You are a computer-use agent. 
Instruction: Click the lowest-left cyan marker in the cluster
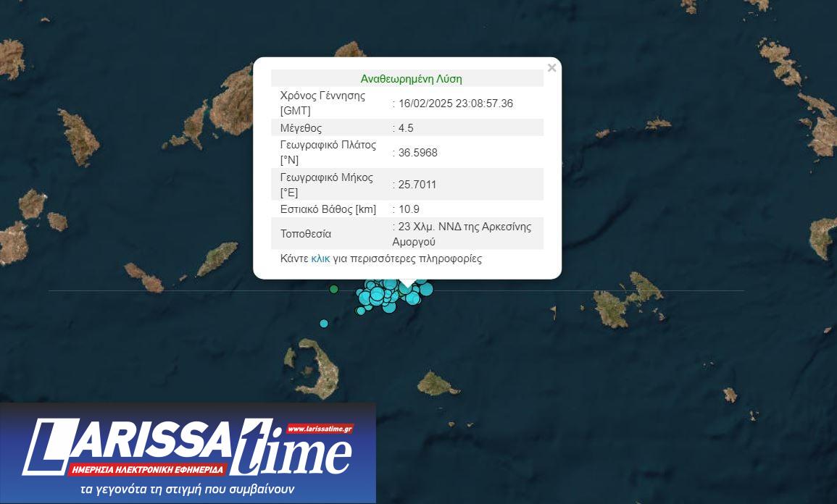pos(361,311)
